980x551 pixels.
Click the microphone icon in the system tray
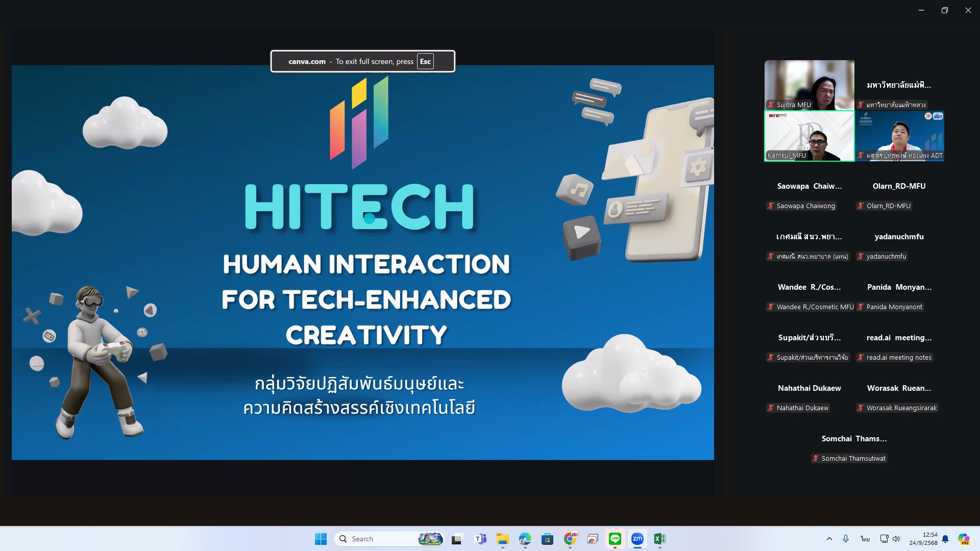pos(846,539)
